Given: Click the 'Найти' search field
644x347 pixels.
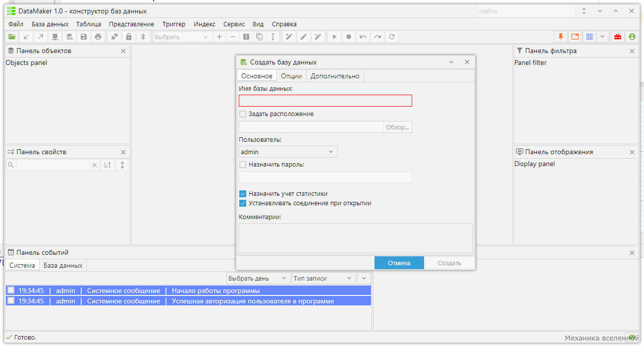Looking at the screenshot, I should point(527,11).
